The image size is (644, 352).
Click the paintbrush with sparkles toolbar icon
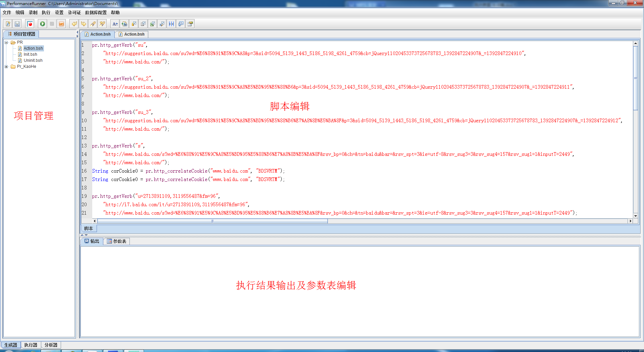coord(102,24)
